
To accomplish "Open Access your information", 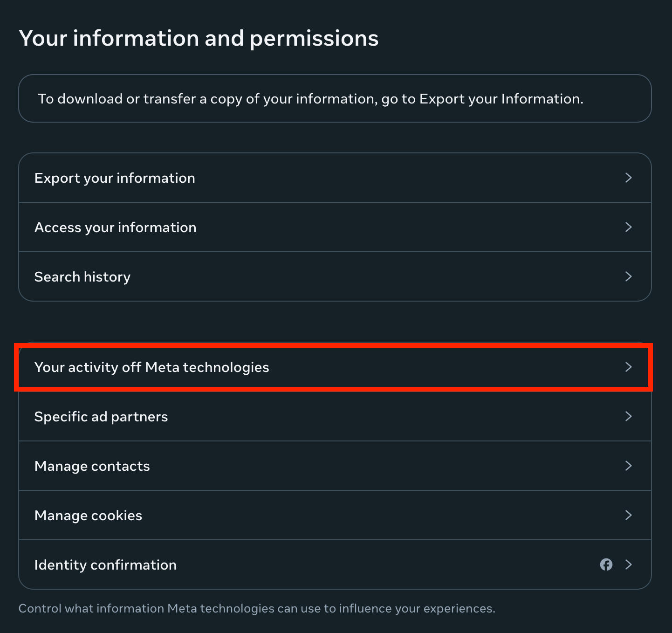I will click(115, 227).
